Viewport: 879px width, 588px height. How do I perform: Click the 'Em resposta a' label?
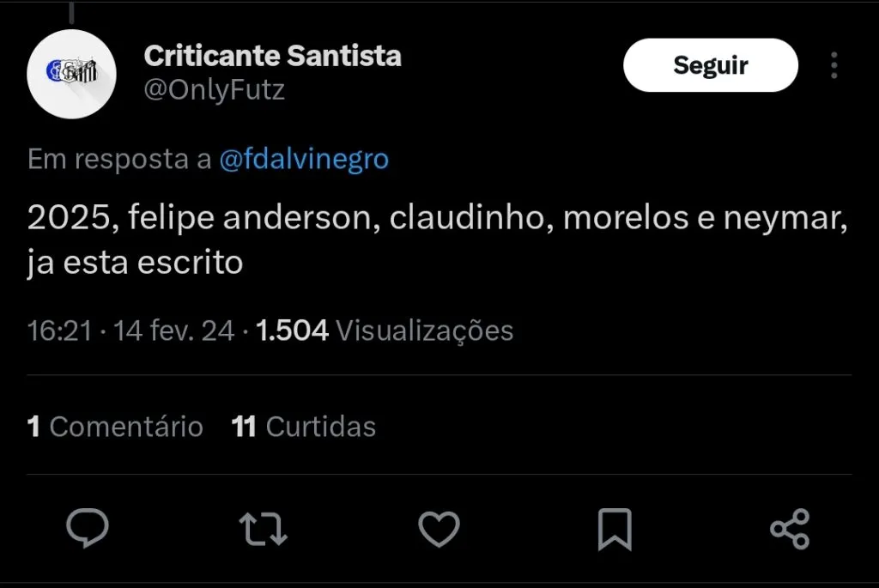pyautogui.click(x=120, y=160)
